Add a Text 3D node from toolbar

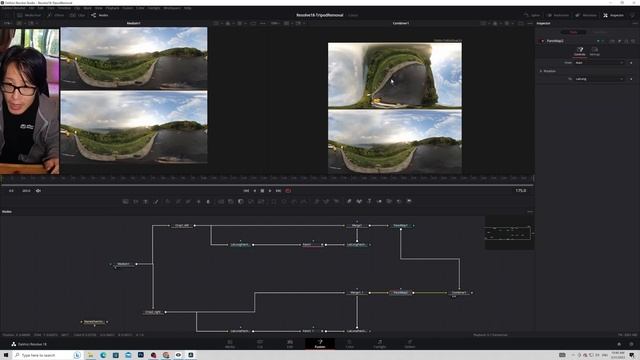(369, 201)
